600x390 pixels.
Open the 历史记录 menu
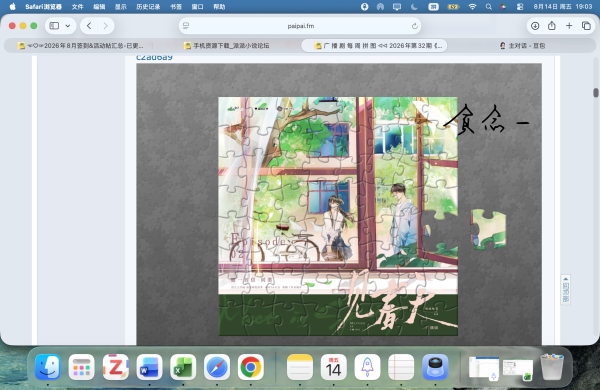click(148, 7)
